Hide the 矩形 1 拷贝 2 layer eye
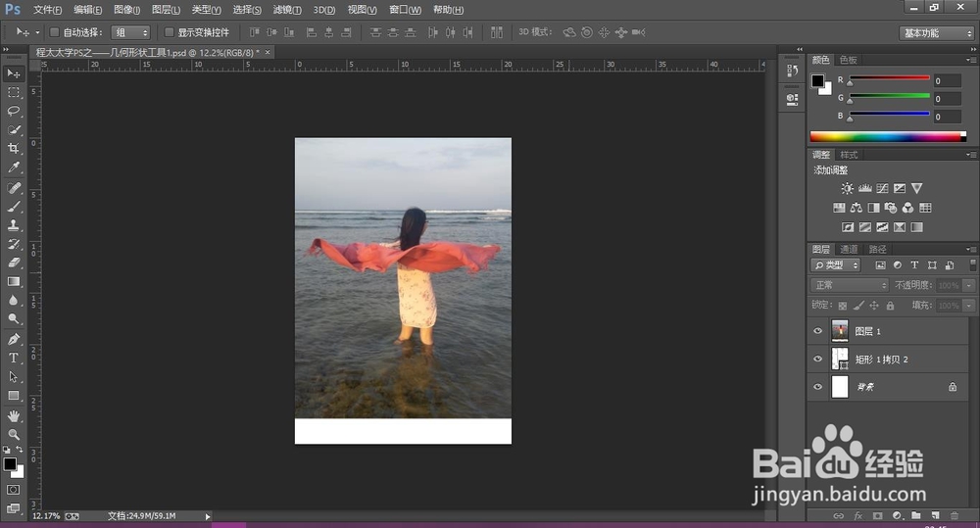 click(x=817, y=359)
